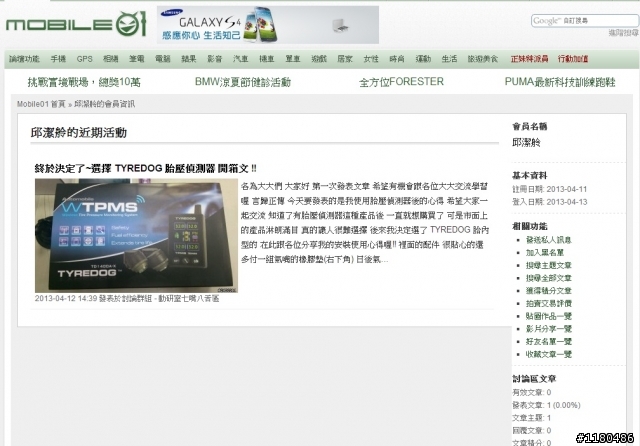640x446 pixels.
Task: Click 回覆文章: 0 stat line
Action: tap(531, 430)
